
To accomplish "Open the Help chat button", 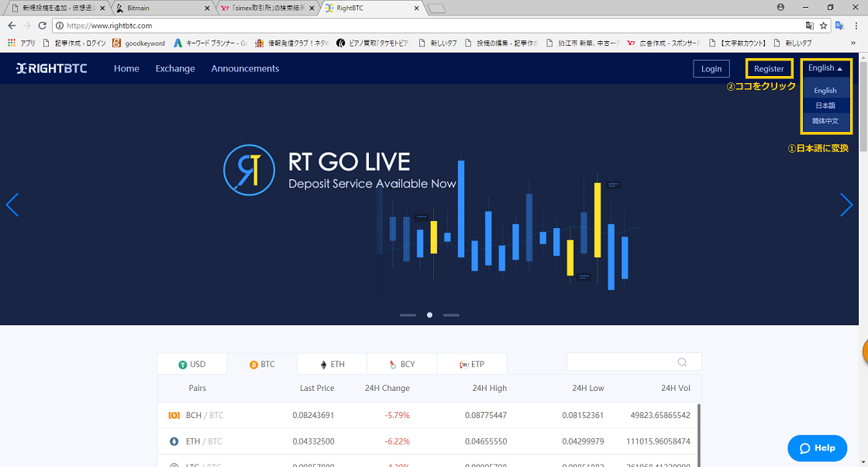I will 817,448.
